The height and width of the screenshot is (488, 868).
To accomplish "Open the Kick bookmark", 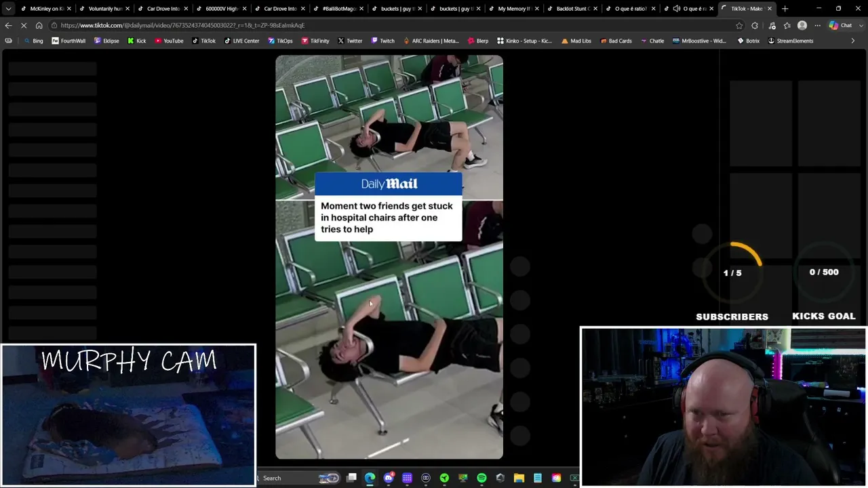I will (x=136, y=41).
